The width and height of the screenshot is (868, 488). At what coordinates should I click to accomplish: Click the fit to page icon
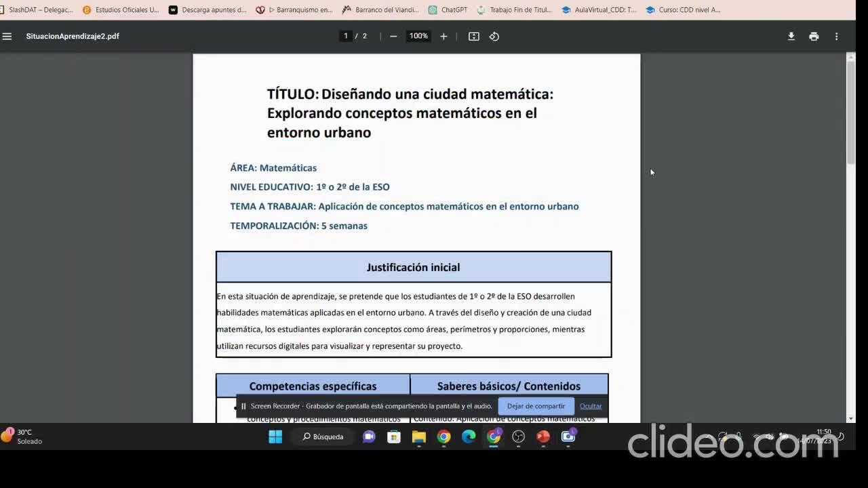click(474, 37)
